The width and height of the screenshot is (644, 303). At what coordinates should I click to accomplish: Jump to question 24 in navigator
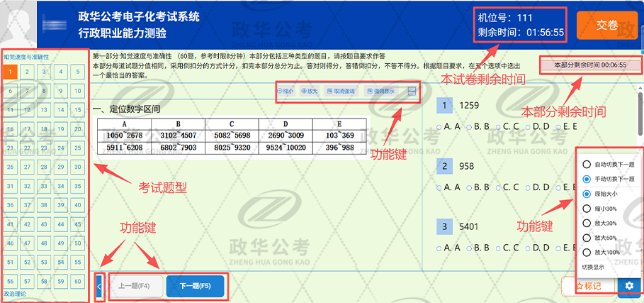[x=61, y=148]
